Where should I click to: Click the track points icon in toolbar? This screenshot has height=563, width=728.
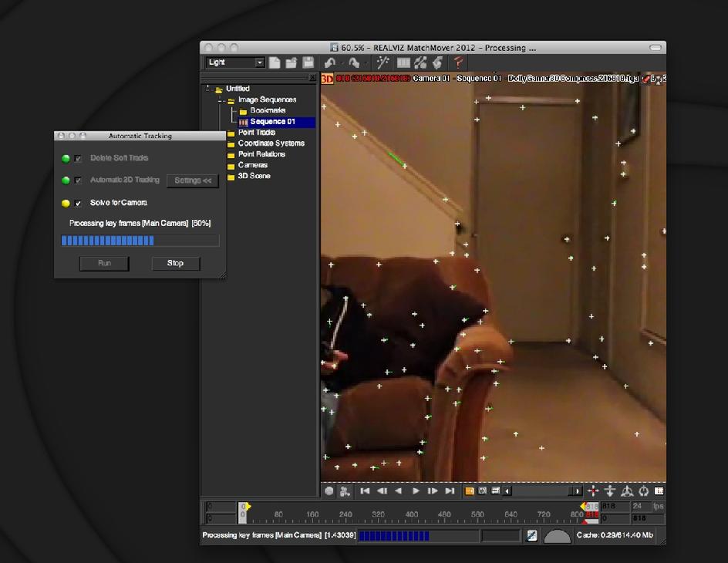pyautogui.click(x=420, y=62)
